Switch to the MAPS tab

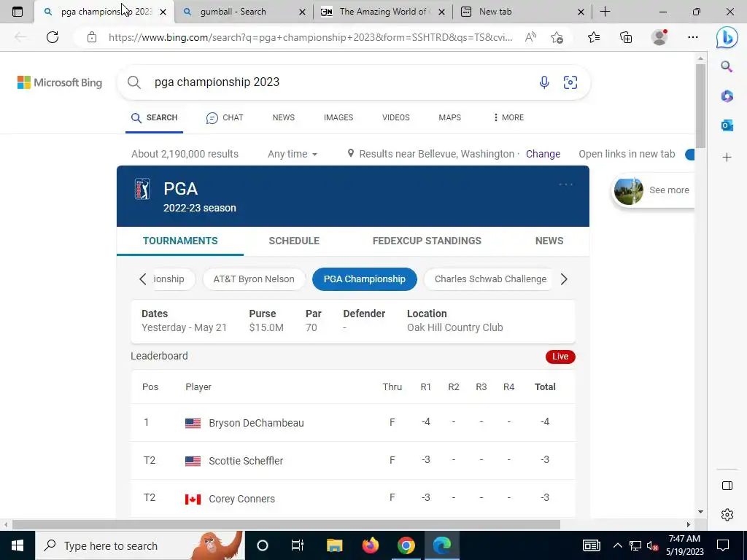pos(449,117)
